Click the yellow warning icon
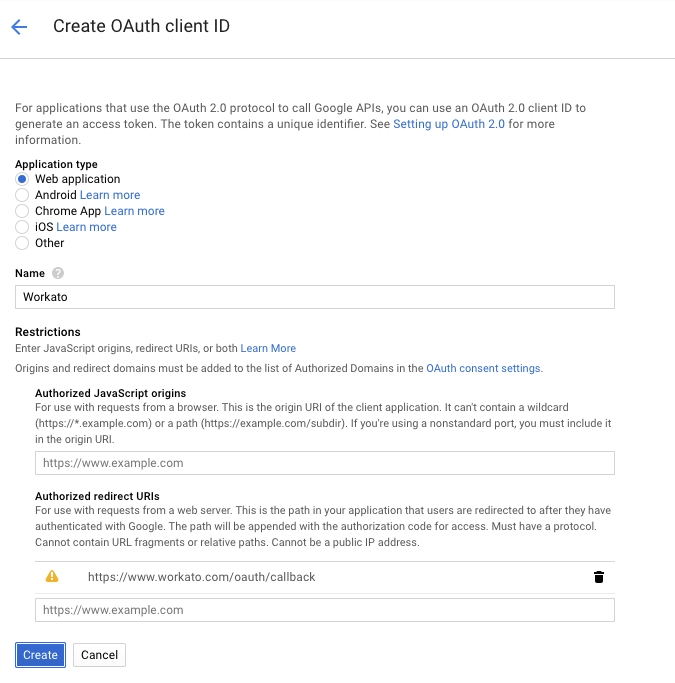Image resolution: width=675 pixels, height=683 pixels. click(52, 577)
